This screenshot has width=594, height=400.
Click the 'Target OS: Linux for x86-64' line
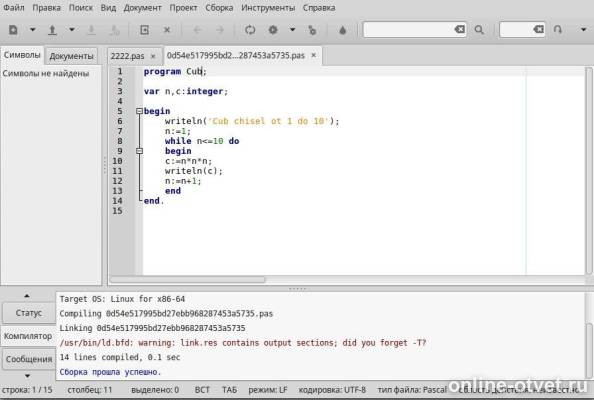[122, 299]
